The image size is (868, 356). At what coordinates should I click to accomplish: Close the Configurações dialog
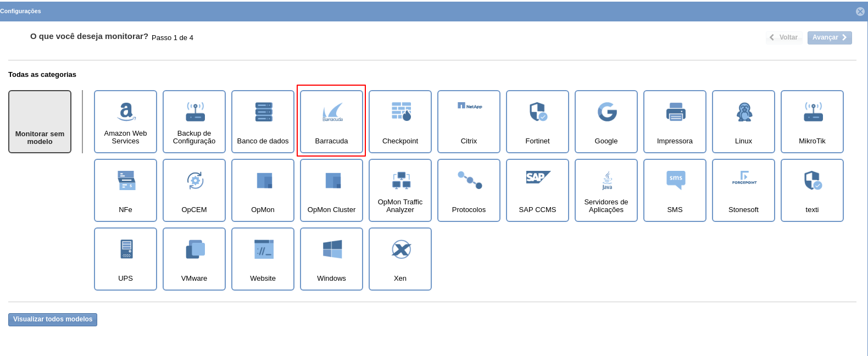coord(860,12)
